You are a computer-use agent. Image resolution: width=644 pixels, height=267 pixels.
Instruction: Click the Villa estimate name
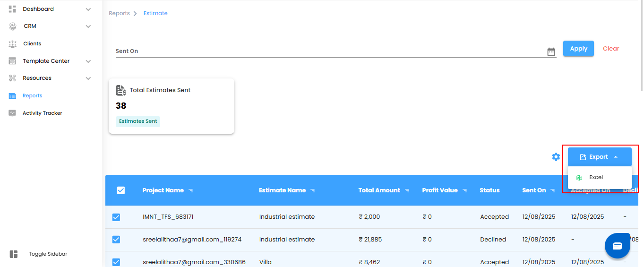(x=266, y=262)
